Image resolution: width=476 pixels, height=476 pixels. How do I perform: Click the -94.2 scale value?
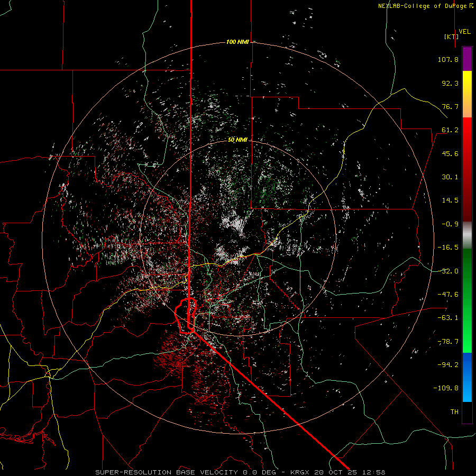click(x=448, y=364)
